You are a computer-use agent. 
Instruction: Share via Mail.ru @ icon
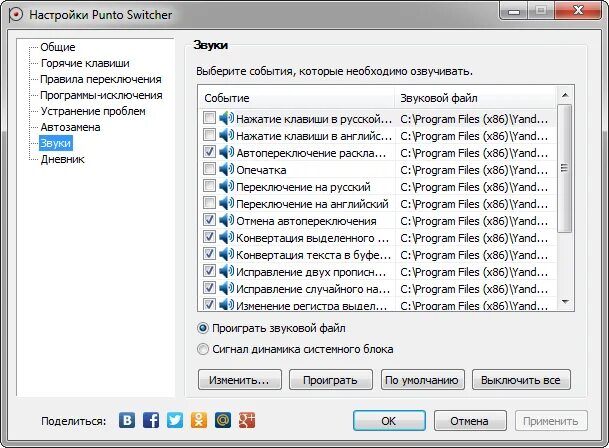[x=223, y=420]
